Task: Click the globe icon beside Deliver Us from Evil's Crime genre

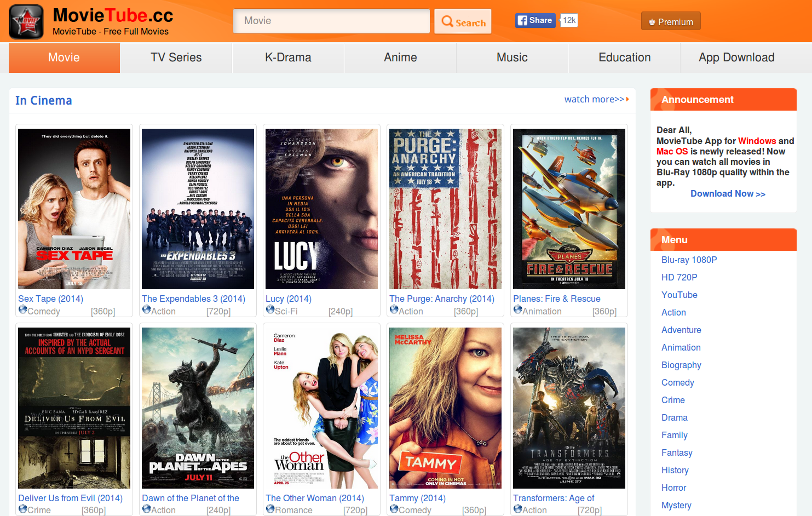Action: [23, 508]
